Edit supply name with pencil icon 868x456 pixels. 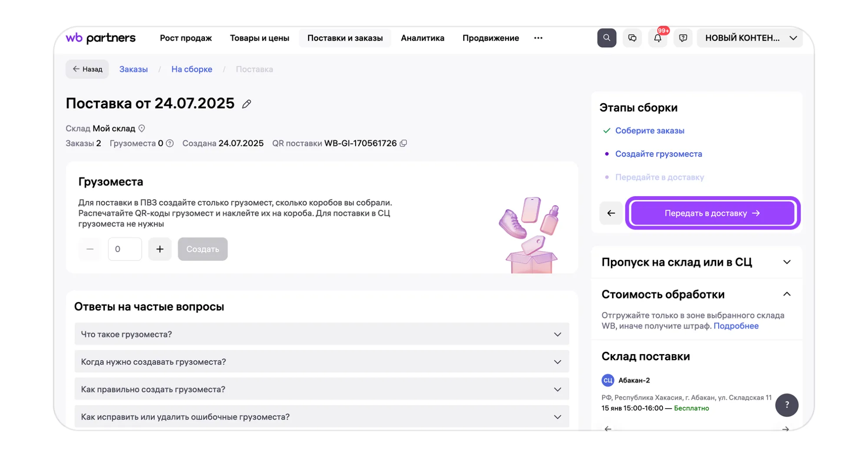click(x=247, y=104)
